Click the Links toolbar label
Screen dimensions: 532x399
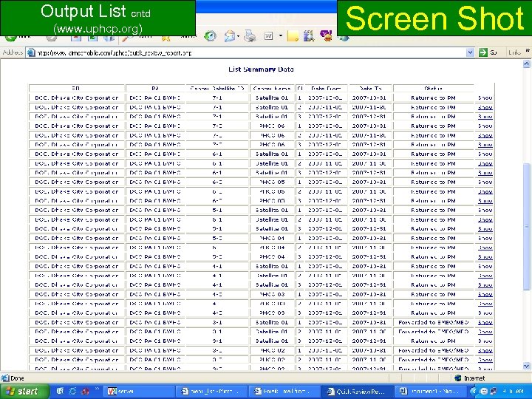(514, 52)
